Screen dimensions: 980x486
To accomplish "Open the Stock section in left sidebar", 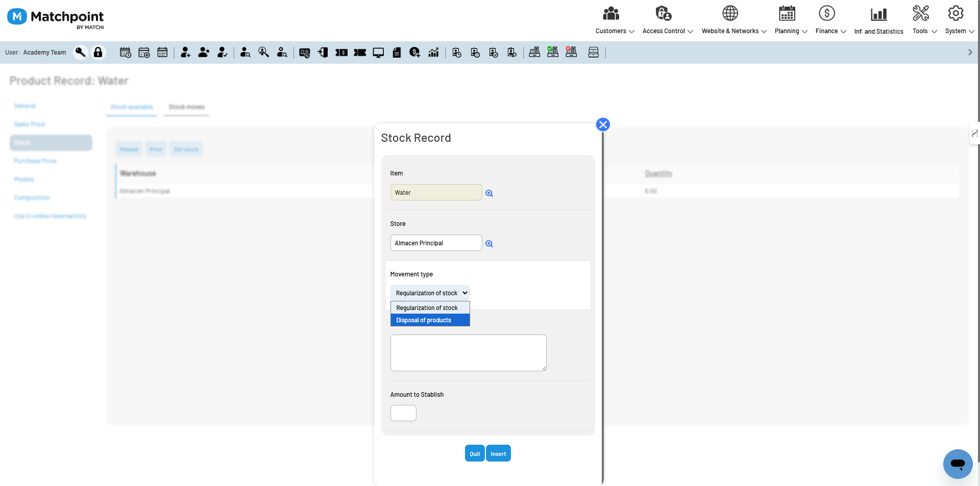I will point(51,143).
